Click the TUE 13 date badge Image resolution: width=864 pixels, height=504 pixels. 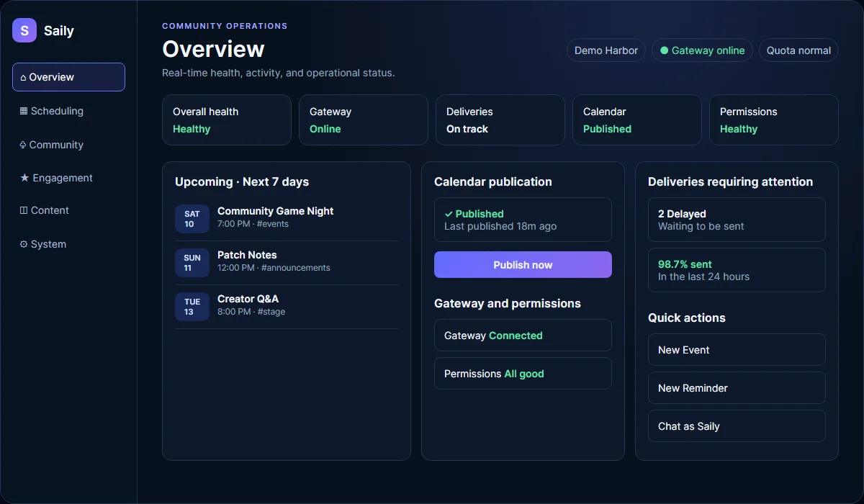point(192,307)
